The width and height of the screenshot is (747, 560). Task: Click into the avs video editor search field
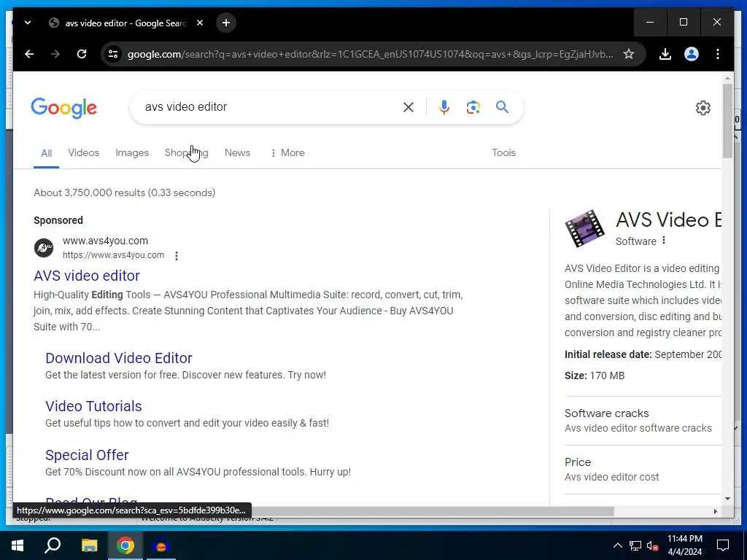coord(267,107)
